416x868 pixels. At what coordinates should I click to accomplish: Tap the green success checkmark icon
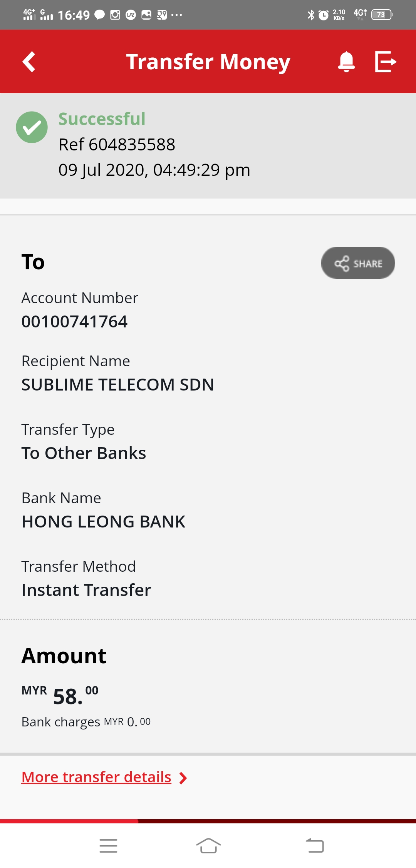click(32, 127)
